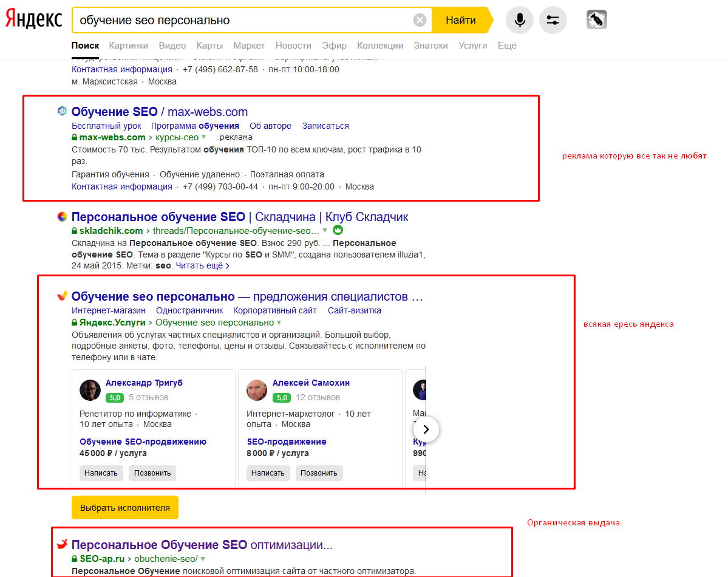
Task: Expand dropdown arrow next to SEO-ap.ru URL
Action: 203,559
